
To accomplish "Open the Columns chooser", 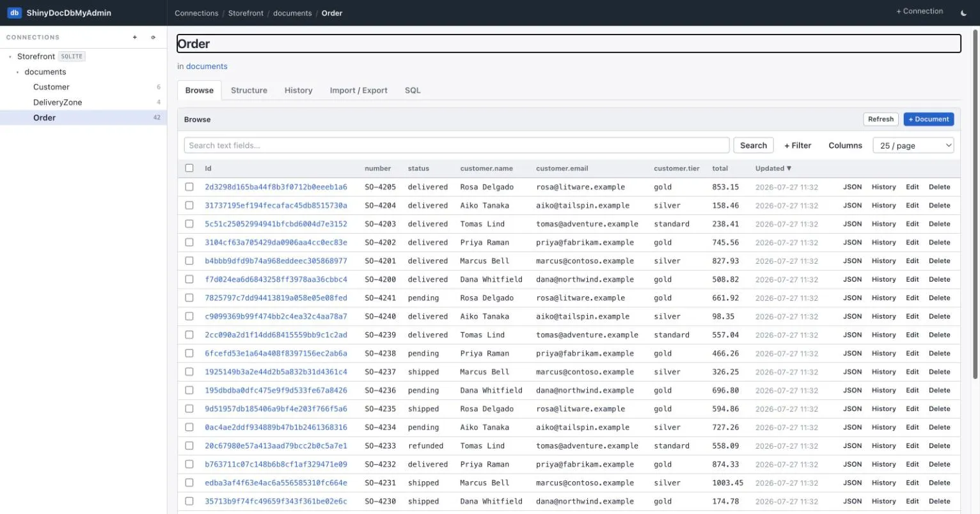I will tap(845, 145).
